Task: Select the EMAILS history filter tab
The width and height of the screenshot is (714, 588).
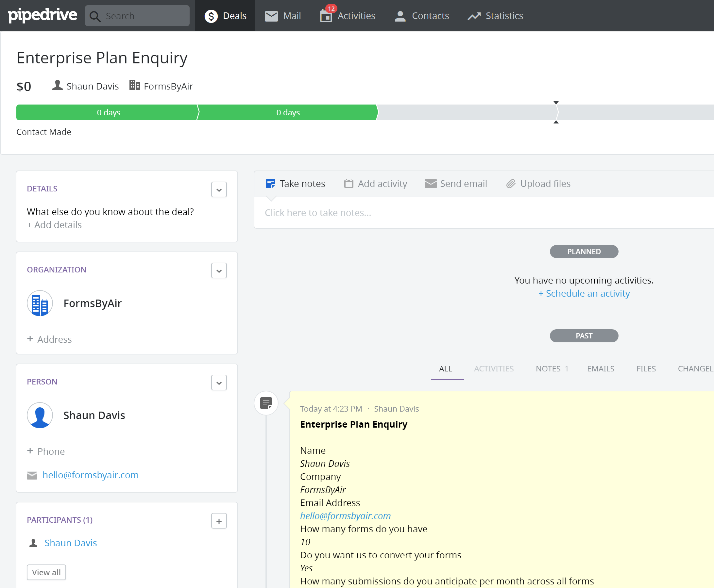Action: coord(601,369)
